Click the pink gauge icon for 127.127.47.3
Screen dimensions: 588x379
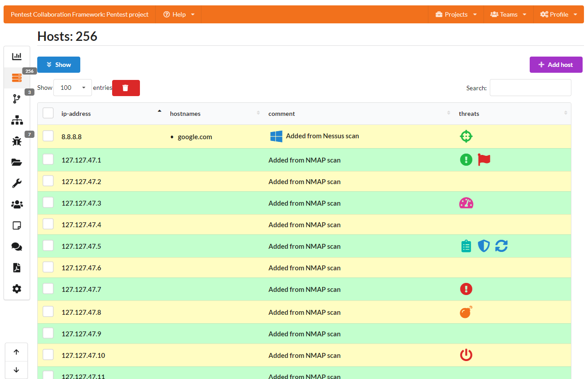tap(466, 203)
